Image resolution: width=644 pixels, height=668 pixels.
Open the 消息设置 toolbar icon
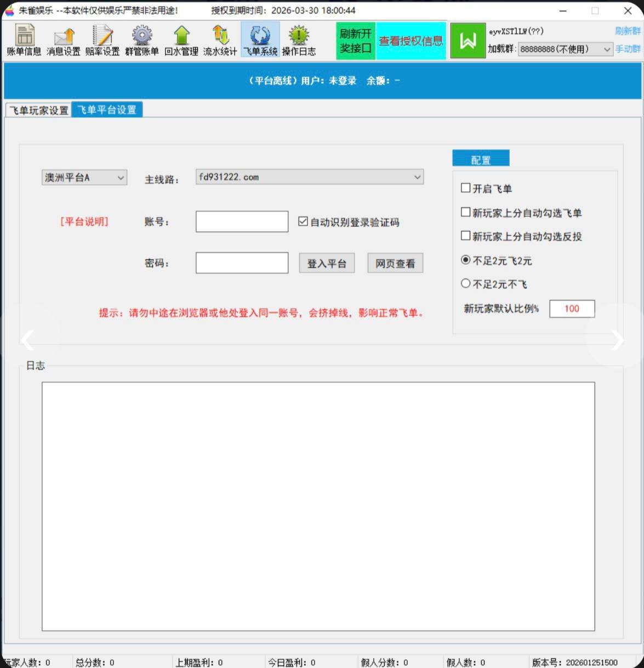(64, 41)
